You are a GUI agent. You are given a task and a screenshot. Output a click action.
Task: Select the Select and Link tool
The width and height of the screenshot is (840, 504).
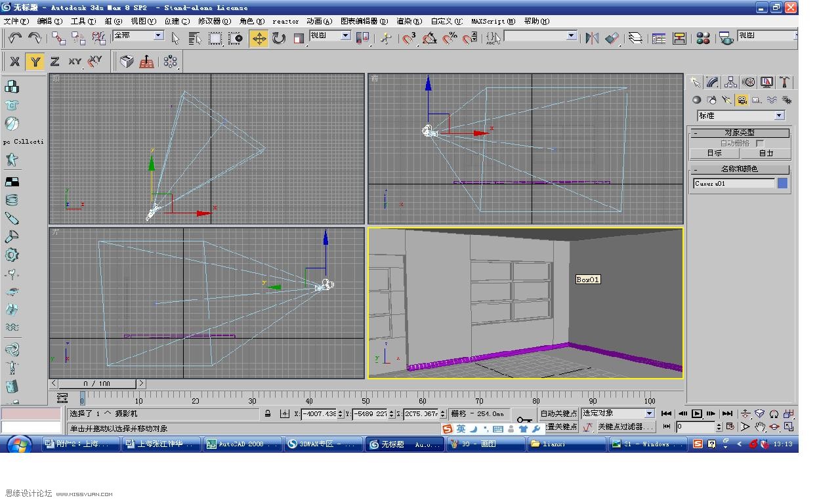click(59, 38)
